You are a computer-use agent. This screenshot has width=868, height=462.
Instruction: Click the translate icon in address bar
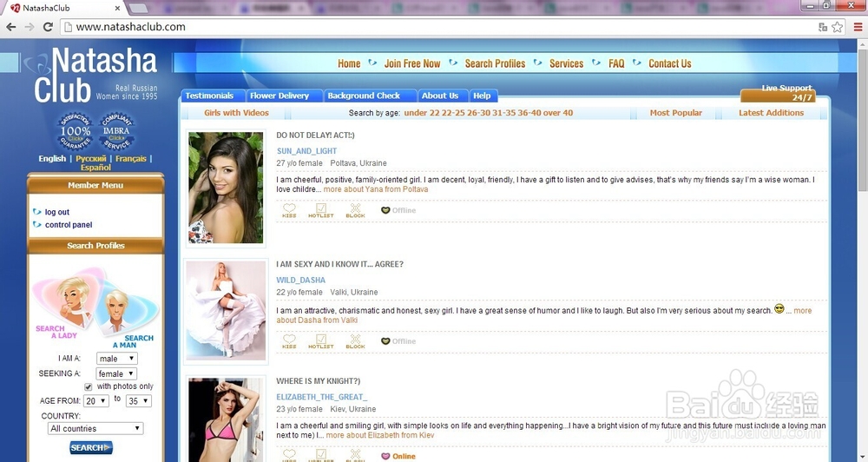pos(823,27)
